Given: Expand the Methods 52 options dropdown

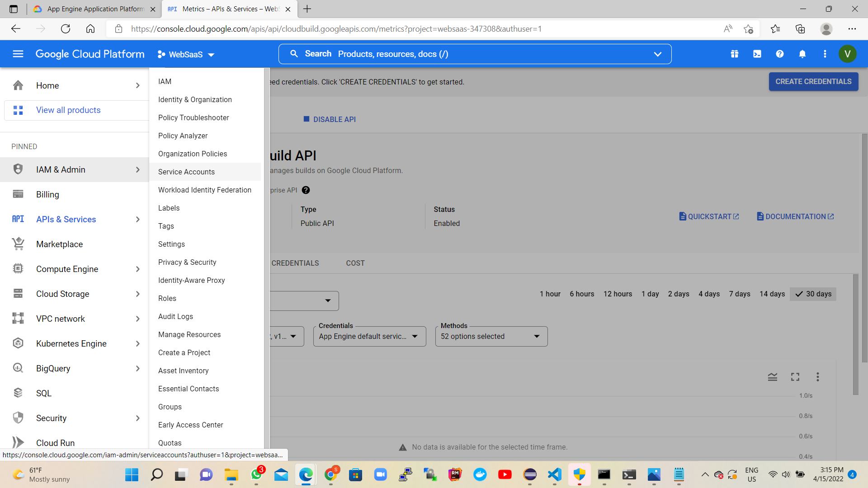Looking at the screenshot, I should 491,337.
